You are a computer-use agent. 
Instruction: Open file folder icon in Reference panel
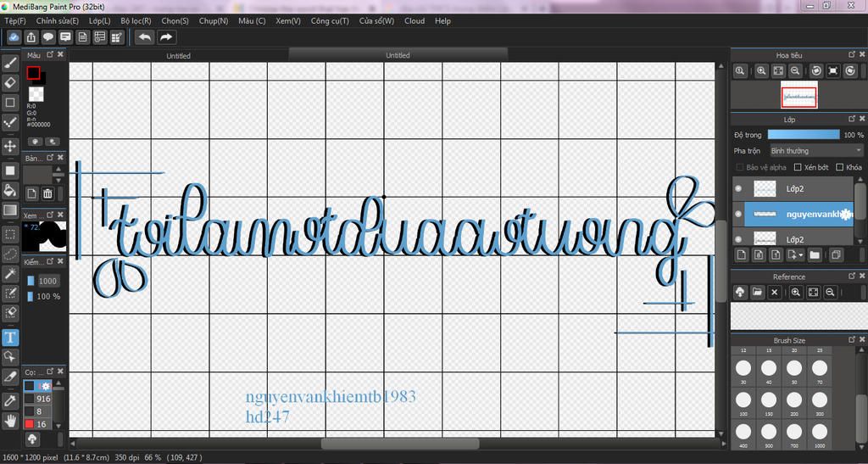click(x=757, y=292)
